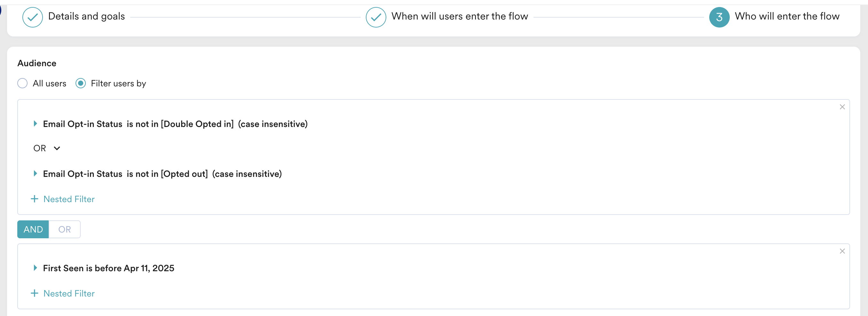Click the checkmark icon for When will users enter
The height and width of the screenshot is (316, 868).
point(376,17)
